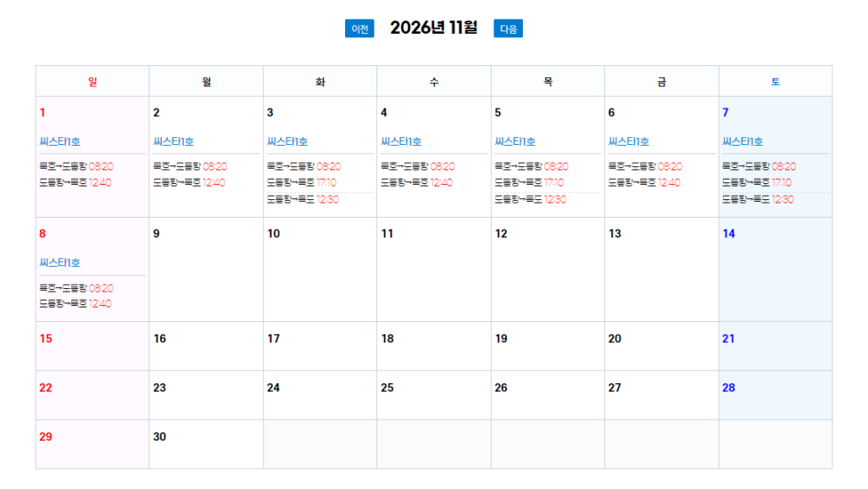Select 씨스타1호 under November 3
This screenshot has height=489, width=868.
287,142
